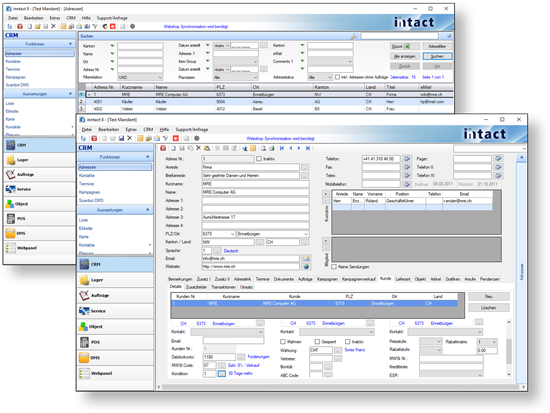Open Lager module in front window sidebar
This screenshot has width=550, height=413.
click(115, 280)
